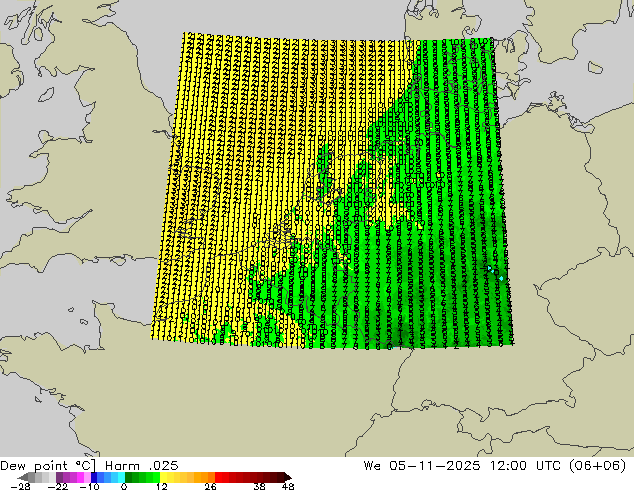
Task: Click the '0' legend scale value
Action: click(124, 486)
